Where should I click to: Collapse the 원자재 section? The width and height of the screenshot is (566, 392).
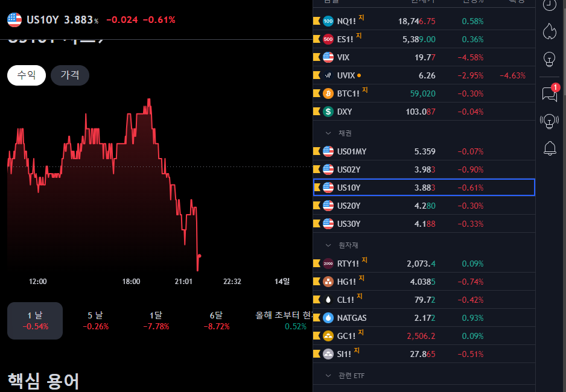[x=329, y=245]
